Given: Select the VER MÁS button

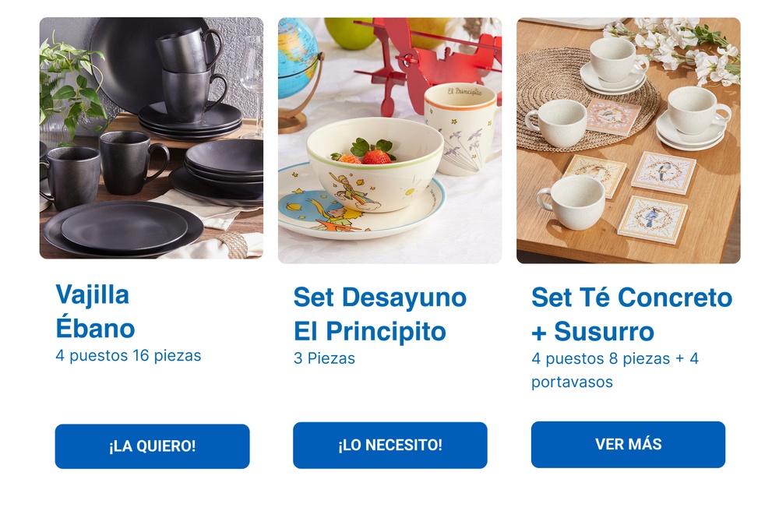Looking at the screenshot, I should click(628, 444).
